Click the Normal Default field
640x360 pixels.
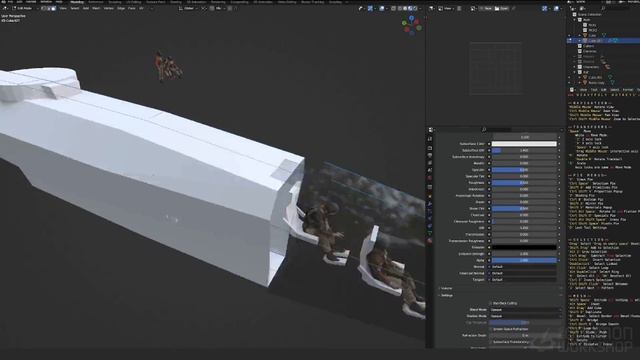tap(524, 267)
